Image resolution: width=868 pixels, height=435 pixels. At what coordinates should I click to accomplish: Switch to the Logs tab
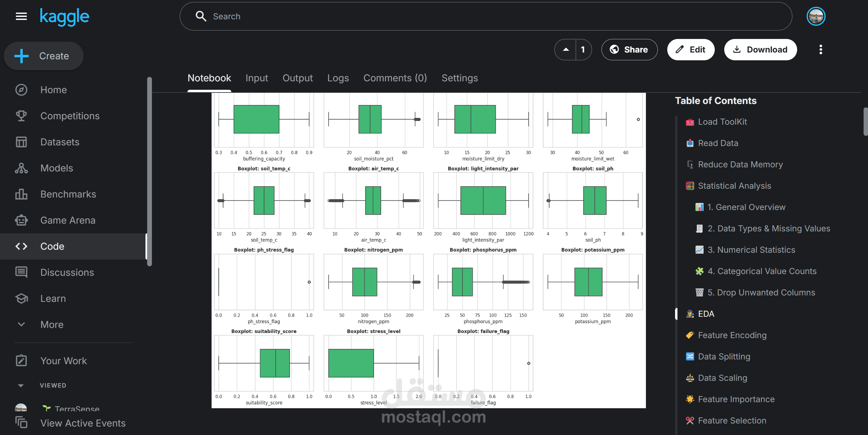click(338, 78)
